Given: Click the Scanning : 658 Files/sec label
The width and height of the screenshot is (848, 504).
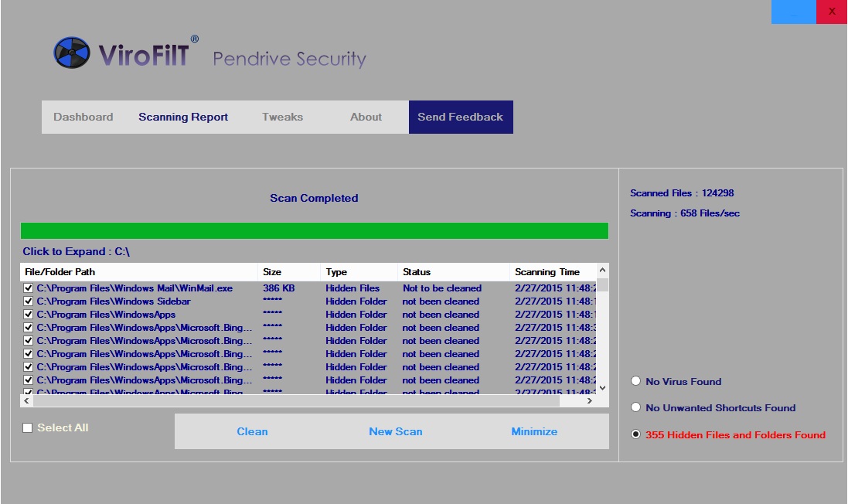Looking at the screenshot, I should [685, 213].
